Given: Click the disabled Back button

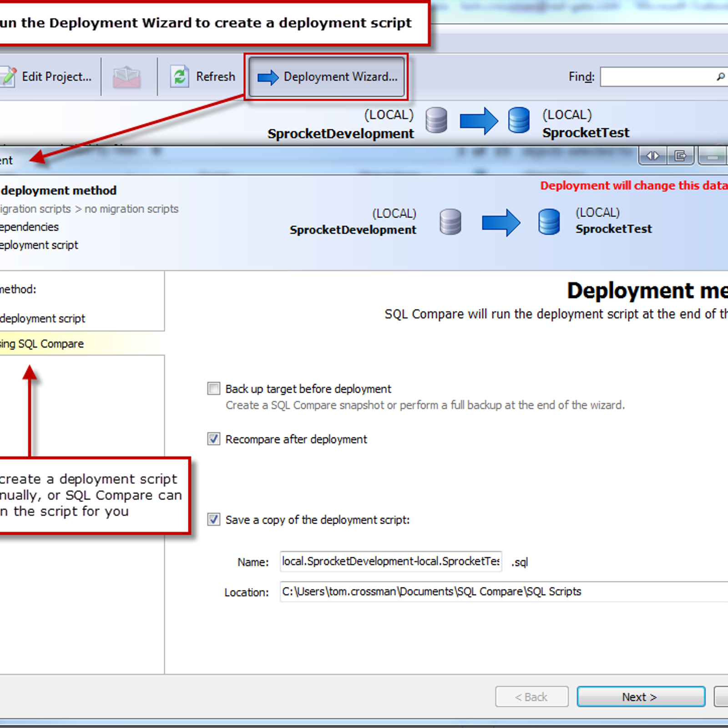Looking at the screenshot, I should point(532,697).
